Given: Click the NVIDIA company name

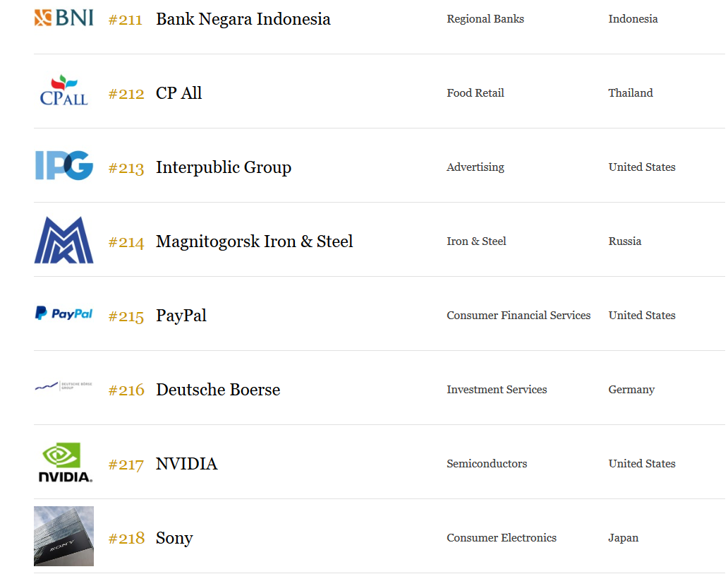Looking at the screenshot, I should pos(186,464).
